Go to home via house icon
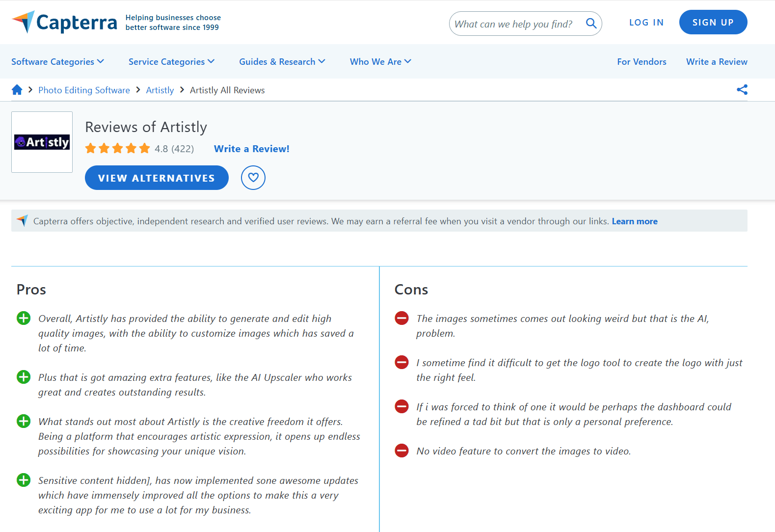The width and height of the screenshot is (775, 532). pos(17,90)
